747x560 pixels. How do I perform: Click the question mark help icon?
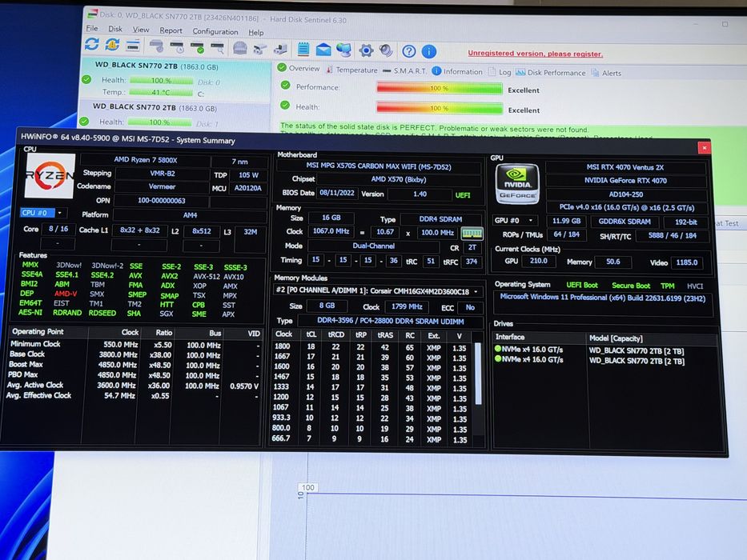pyautogui.click(x=409, y=51)
